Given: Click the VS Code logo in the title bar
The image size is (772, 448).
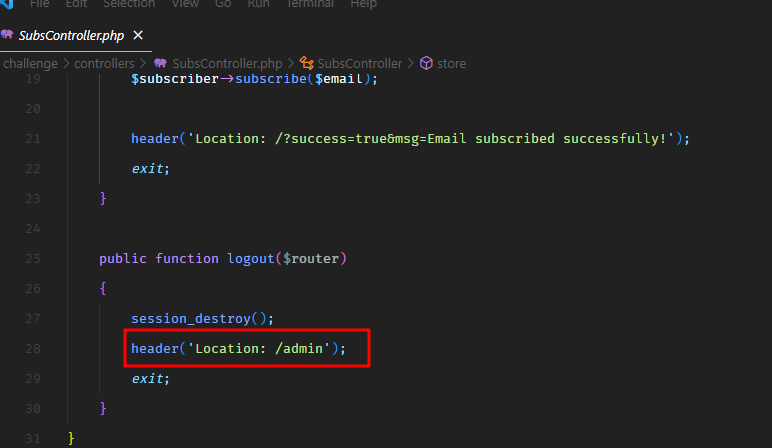Looking at the screenshot, I should [7, 3].
